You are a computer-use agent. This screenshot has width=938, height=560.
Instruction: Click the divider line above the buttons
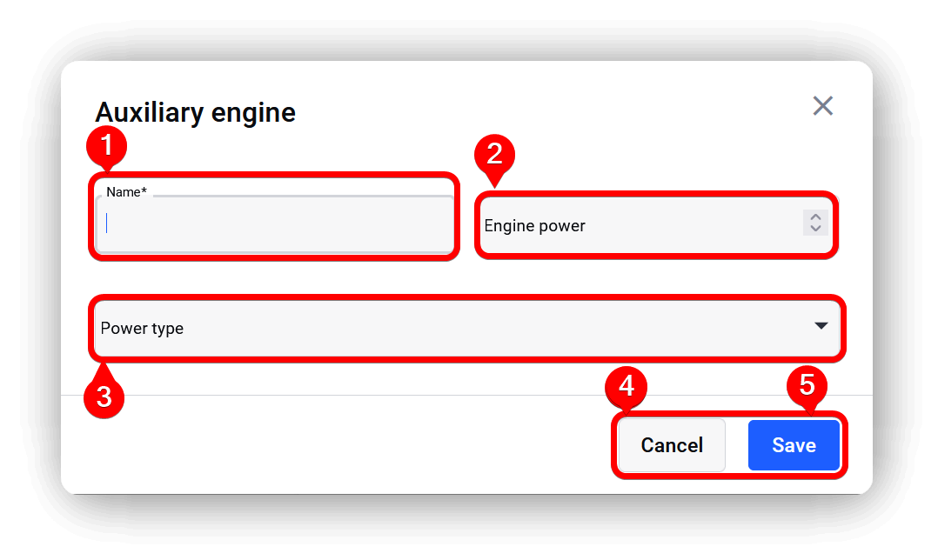click(466, 395)
